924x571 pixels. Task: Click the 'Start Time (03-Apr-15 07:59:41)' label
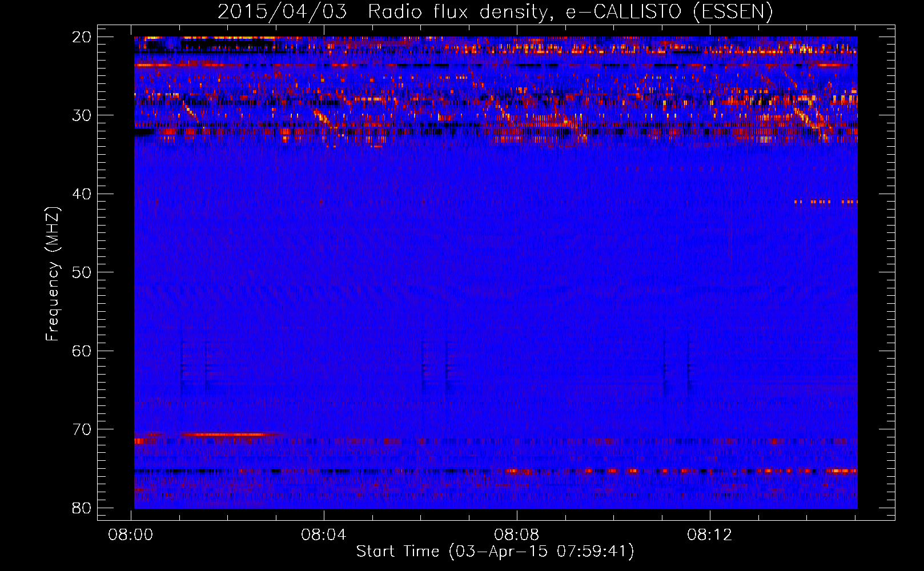495,552
